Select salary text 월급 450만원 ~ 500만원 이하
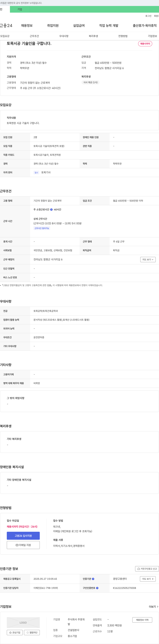This screenshot has width=159, height=644. coord(128,201)
